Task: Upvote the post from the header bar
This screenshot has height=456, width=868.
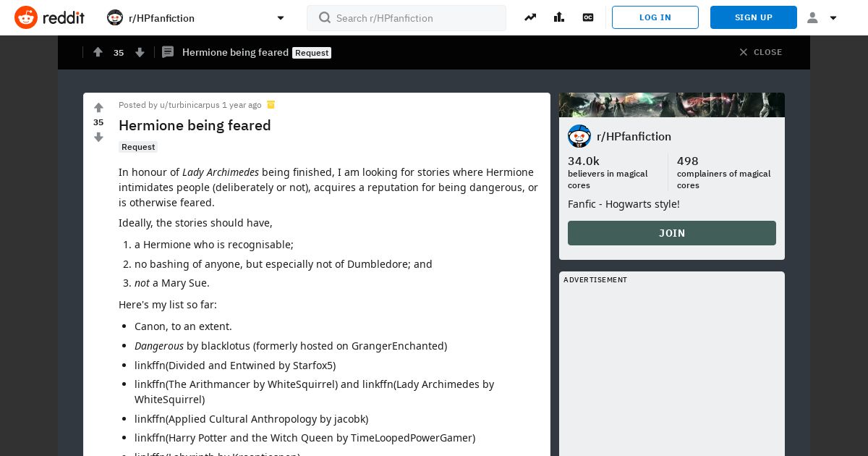Action: pos(98,52)
